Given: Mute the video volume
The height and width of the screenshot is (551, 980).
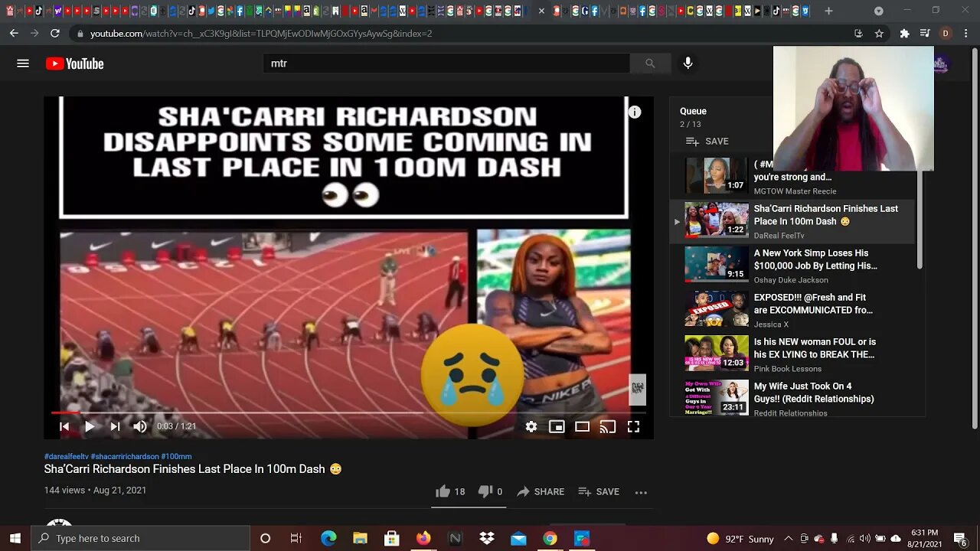Looking at the screenshot, I should coord(140,426).
